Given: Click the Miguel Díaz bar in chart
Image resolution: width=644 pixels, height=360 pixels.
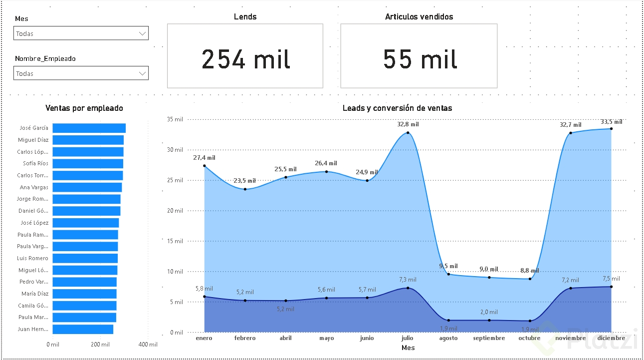Looking at the screenshot, I should coord(88,140).
